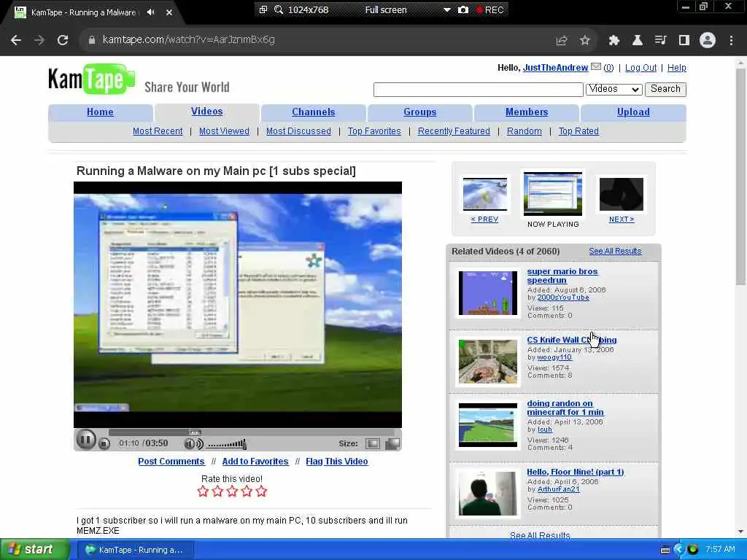Toggle the browser side panel icon
The width and height of the screenshot is (747, 560).
pyautogui.click(x=684, y=41)
